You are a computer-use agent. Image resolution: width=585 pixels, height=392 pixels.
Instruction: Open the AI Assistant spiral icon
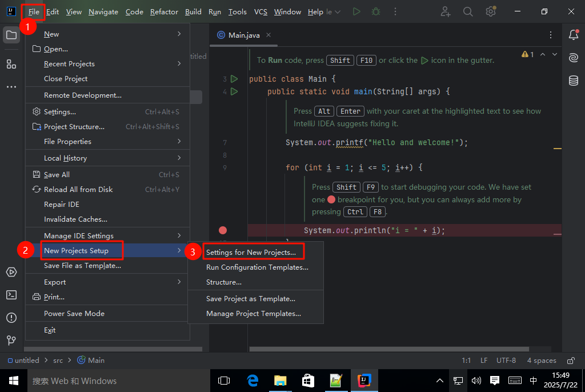[574, 58]
